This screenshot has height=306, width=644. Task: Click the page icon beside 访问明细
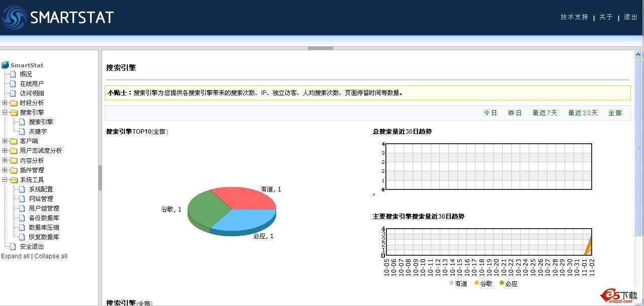coord(14,93)
